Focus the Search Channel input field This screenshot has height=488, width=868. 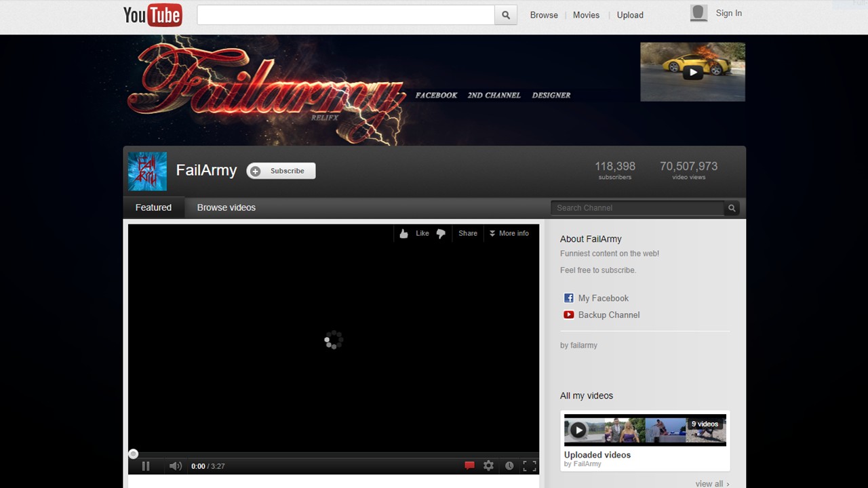click(638, 208)
